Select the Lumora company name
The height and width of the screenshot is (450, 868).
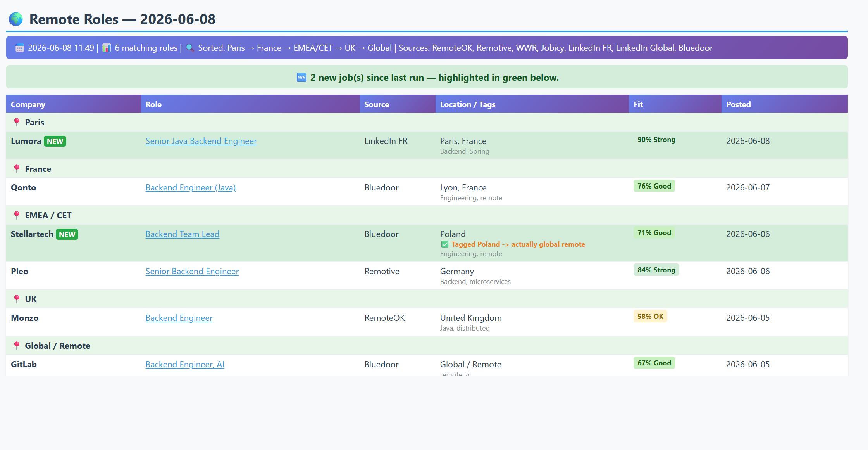tap(26, 141)
